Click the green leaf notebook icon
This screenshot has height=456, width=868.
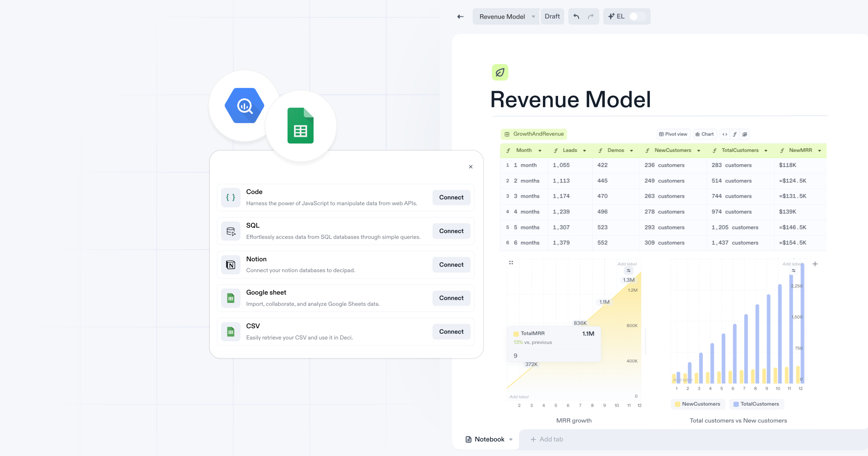tap(500, 72)
